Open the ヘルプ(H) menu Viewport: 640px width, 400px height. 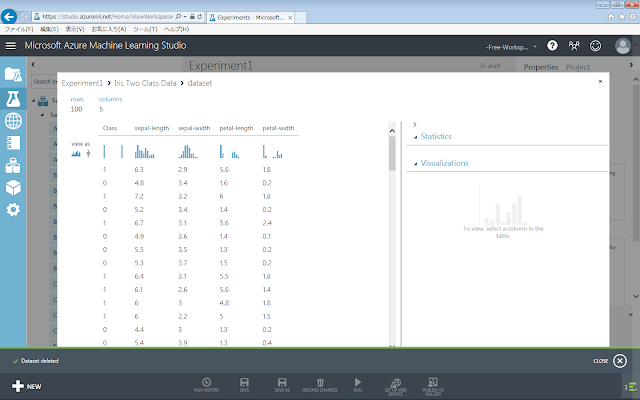click(176, 29)
